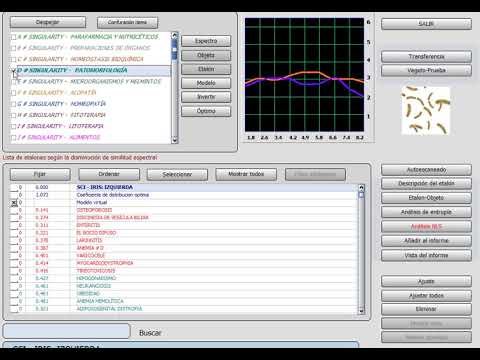Click the Objeto button

206,55
